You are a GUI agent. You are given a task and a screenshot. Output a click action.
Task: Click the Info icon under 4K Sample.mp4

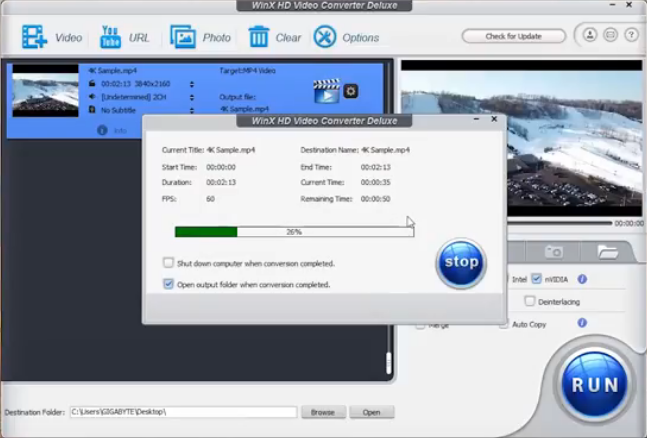click(102, 130)
